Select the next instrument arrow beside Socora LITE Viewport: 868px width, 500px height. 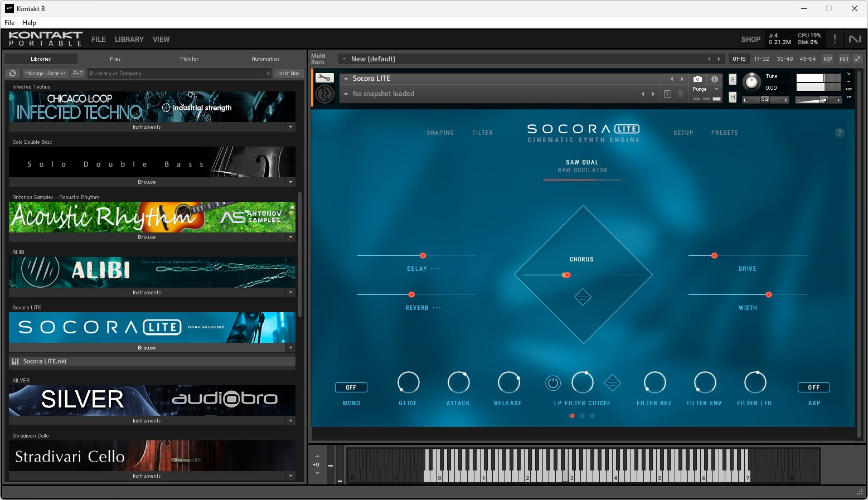coord(682,79)
